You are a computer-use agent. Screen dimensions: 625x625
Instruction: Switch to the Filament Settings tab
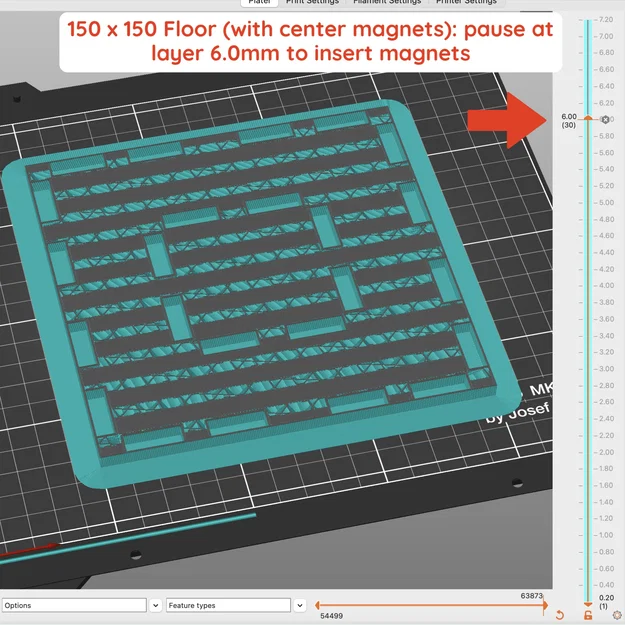click(x=387, y=2)
